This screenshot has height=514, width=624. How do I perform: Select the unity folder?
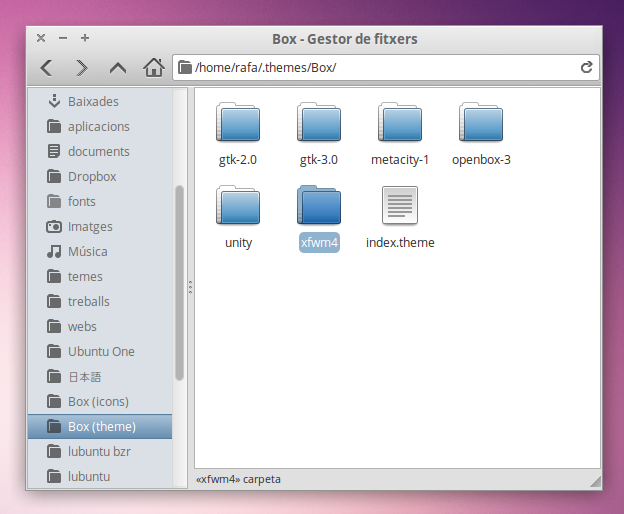[238, 206]
